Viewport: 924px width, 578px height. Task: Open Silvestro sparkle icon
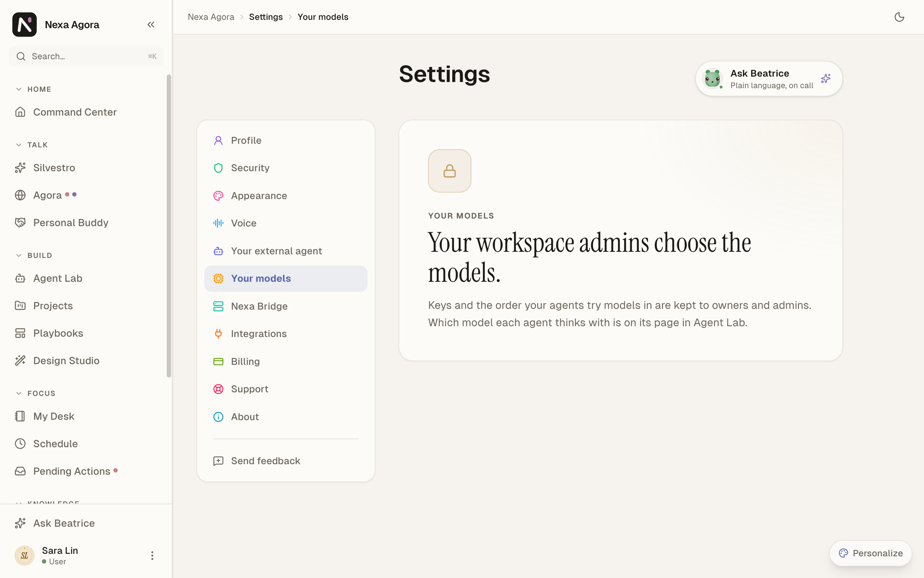20,168
